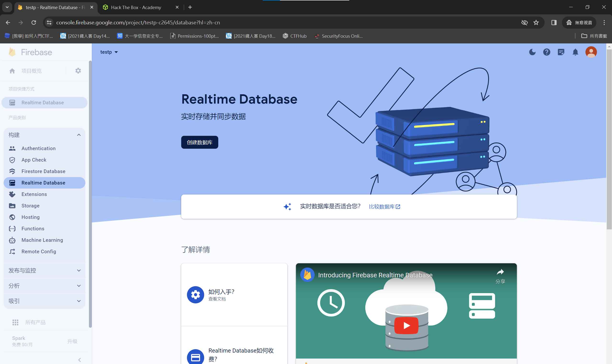Click the release notes icon in header
Image resolution: width=612 pixels, height=364 pixels.
(x=561, y=52)
